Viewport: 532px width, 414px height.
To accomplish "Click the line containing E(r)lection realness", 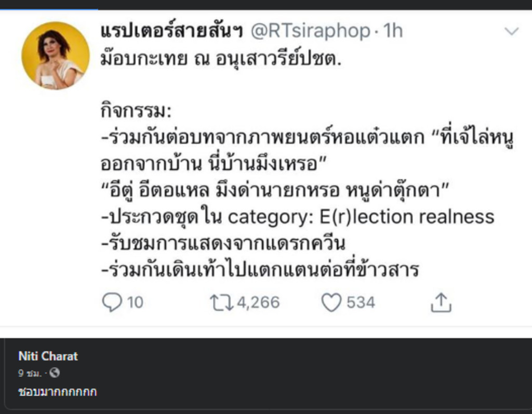I will coord(297,216).
